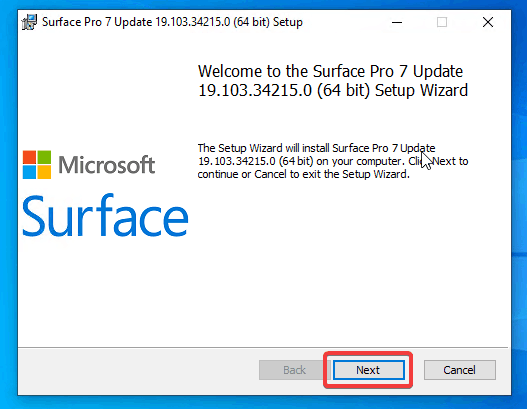This screenshot has width=527, height=409.
Task: Click the green square of the Microsoft logo
Action: [44, 157]
